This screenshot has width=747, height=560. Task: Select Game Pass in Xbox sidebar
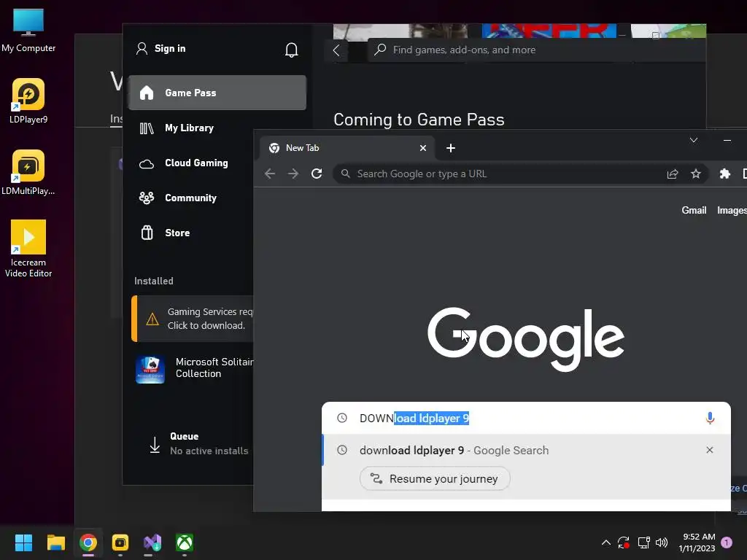tap(217, 93)
